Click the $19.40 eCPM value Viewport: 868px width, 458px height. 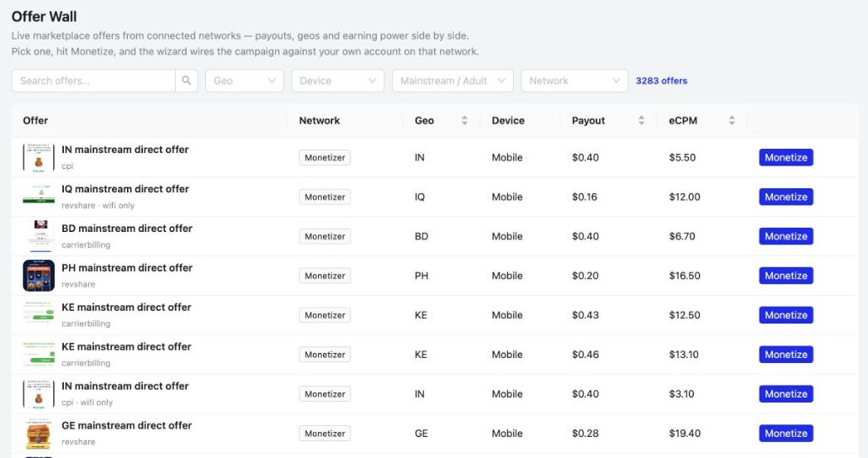click(x=685, y=433)
